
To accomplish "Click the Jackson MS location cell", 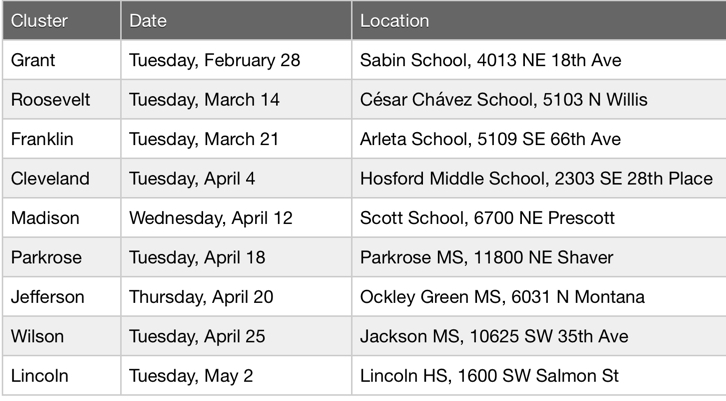I will pos(539,336).
